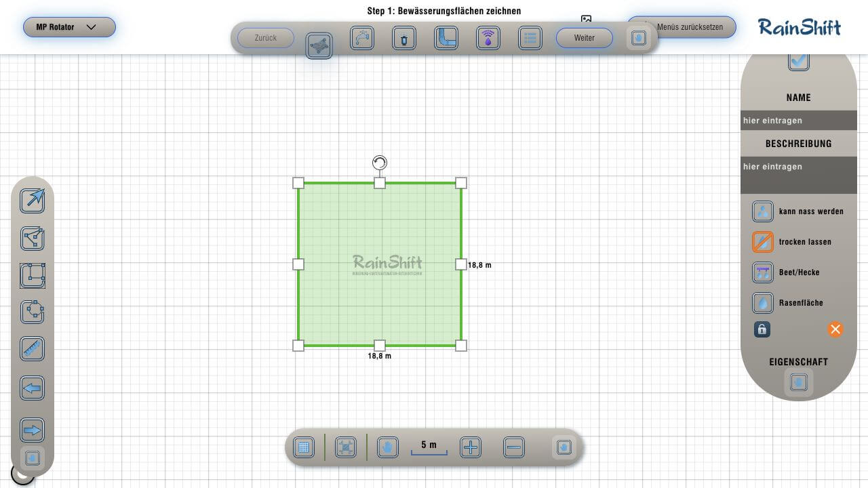Select the water tap source icon

362,38
